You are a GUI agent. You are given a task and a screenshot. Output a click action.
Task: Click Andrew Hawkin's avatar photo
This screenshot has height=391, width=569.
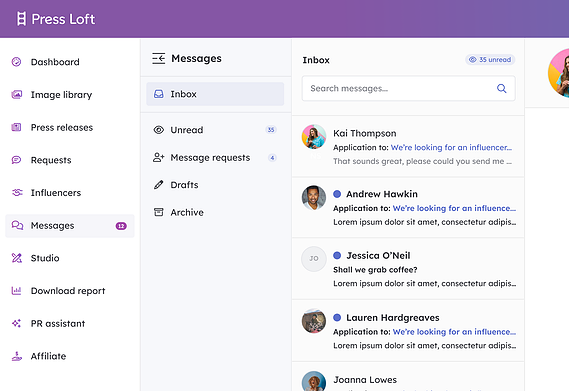[314, 198]
